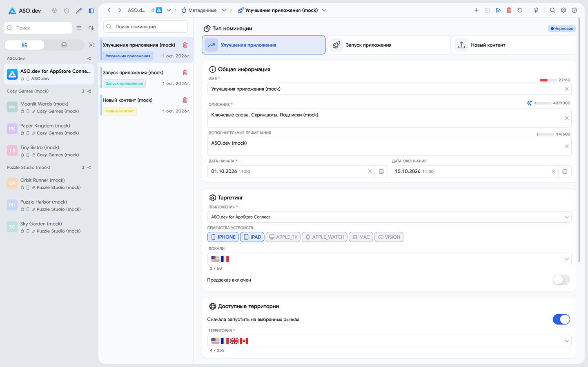Click the 'Поиск номинаций' search field

(145, 27)
